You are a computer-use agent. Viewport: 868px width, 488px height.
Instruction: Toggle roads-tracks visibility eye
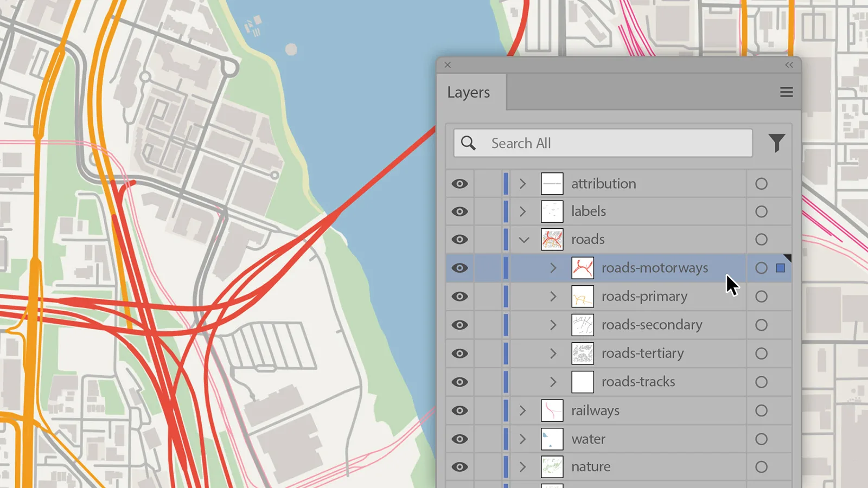pos(459,382)
